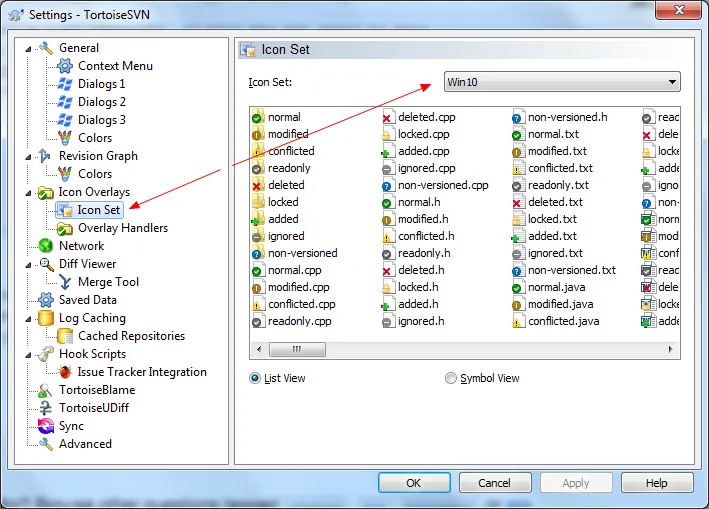709x509 pixels.
Task: Click the green plus icon beside added.h
Action: click(x=388, y=304)
